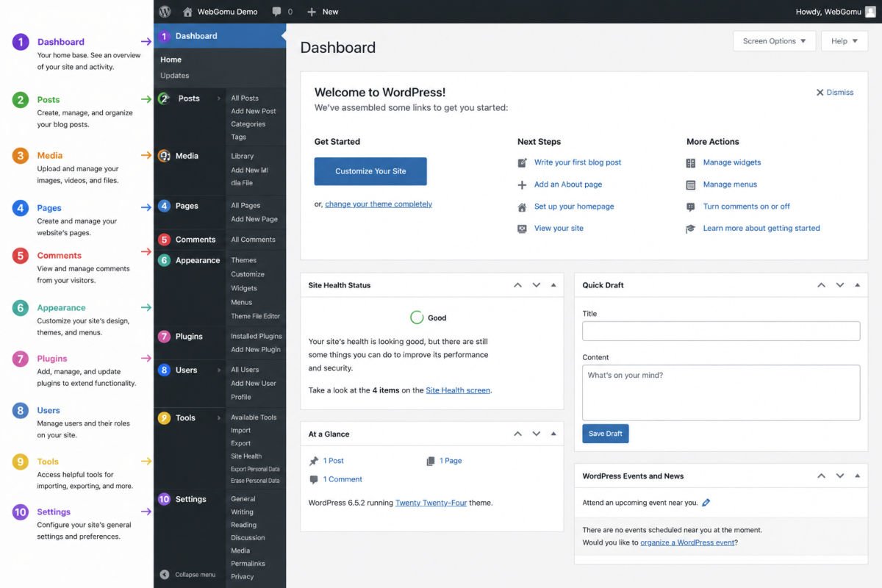Click the Customize Your Site button
The width and height of the screenshot is (882, 588).
(x=370, y=171)
